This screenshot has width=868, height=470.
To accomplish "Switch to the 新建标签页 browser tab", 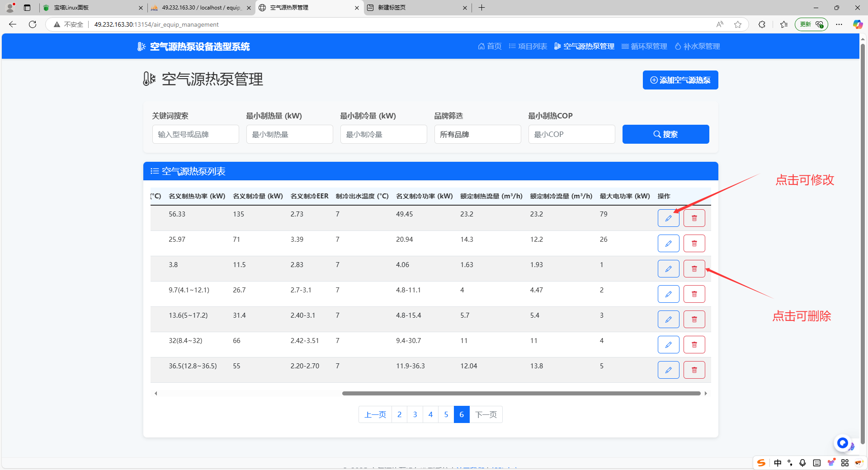I will (417, 8).
